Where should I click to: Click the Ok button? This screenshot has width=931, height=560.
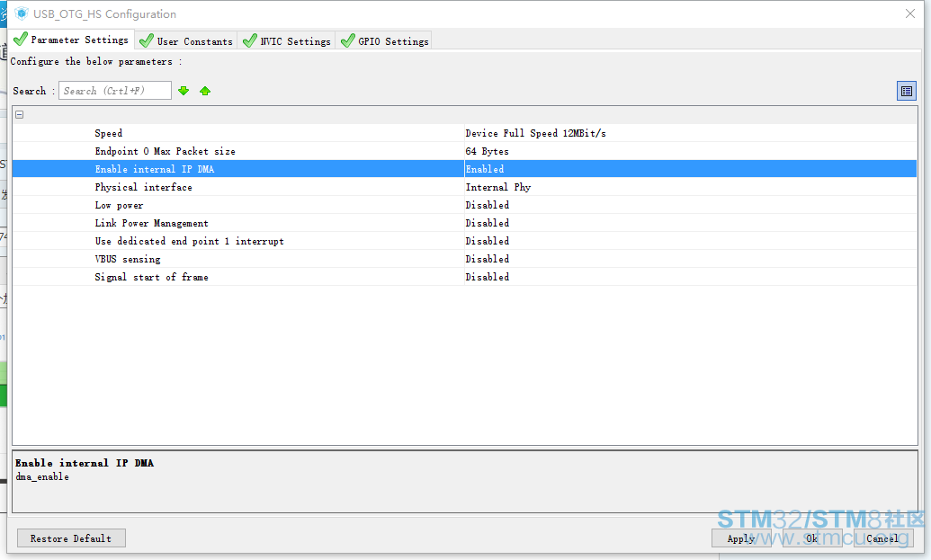pos(812,538)
